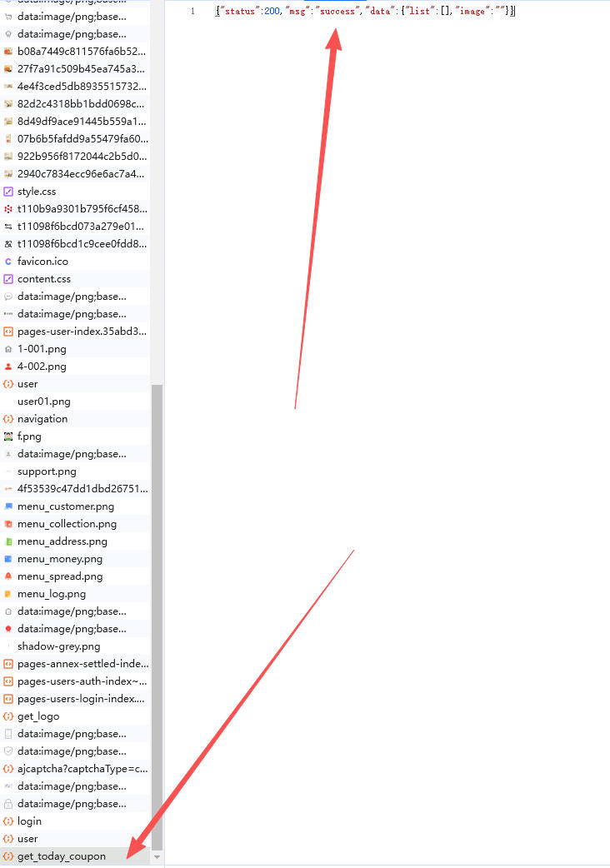This screenshot has width=610, height=868.
Task: Open 8d49df9ace91445b559a1 image request
Action: [75, 122]
